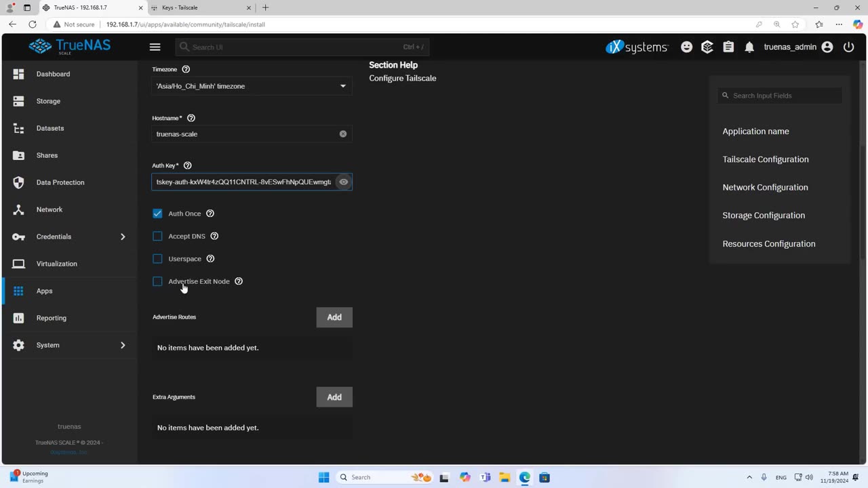The width and height of the screenshot is (868, 488).
Task: Add page to browser favorites
Action: pos(795,24)
